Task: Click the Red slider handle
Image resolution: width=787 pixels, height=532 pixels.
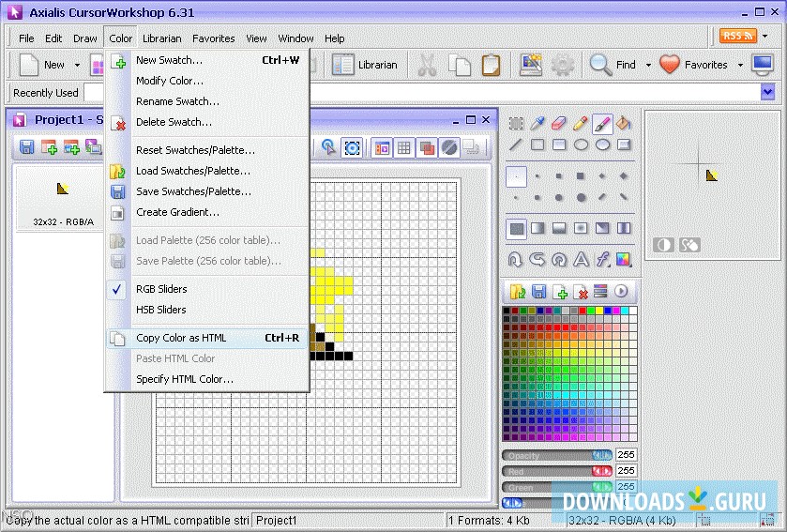Action: tap(601, 471)
